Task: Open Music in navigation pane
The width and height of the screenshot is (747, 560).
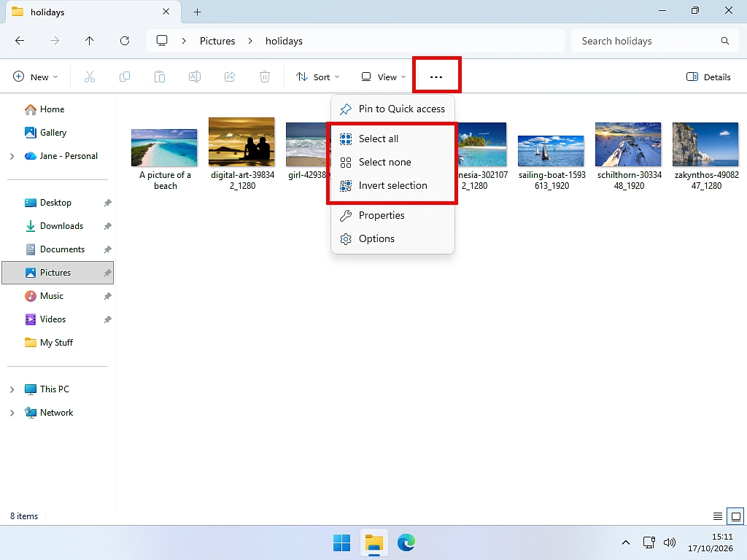Action: (52, 296)
